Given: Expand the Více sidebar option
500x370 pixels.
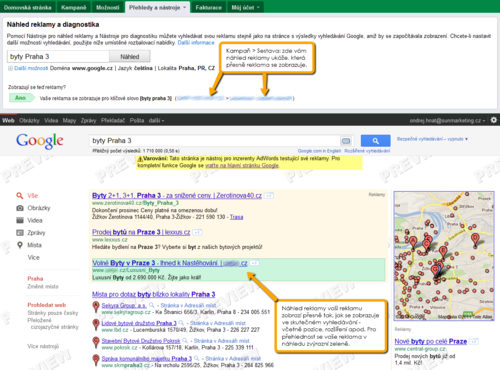Looking at the screenshot, I should [x=34, y=257].
